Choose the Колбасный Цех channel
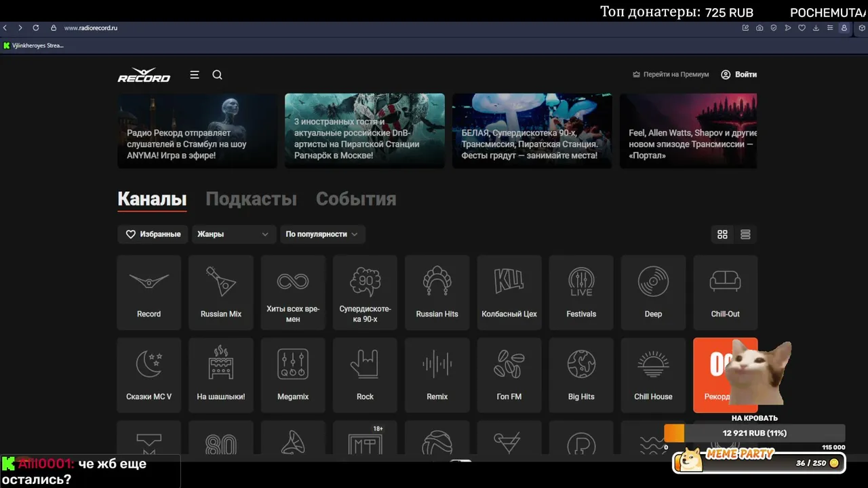 point(509,292)
